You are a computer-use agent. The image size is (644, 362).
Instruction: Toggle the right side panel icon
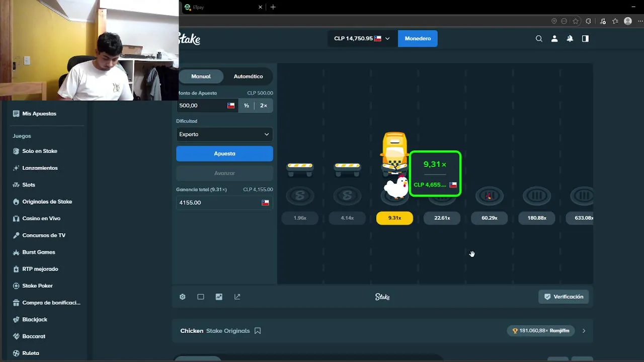tap(585, 39)
